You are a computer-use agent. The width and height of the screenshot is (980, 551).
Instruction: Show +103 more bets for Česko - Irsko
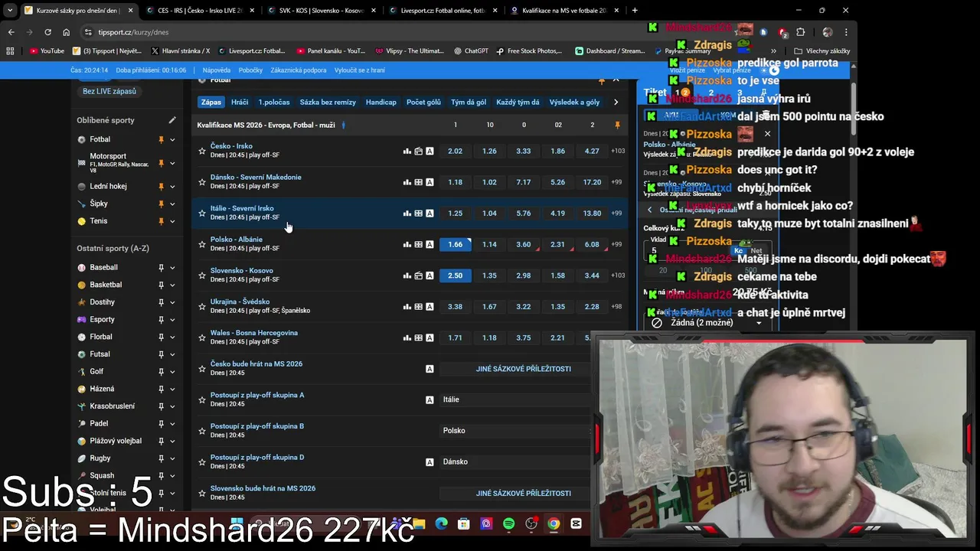tap(617, 151)
